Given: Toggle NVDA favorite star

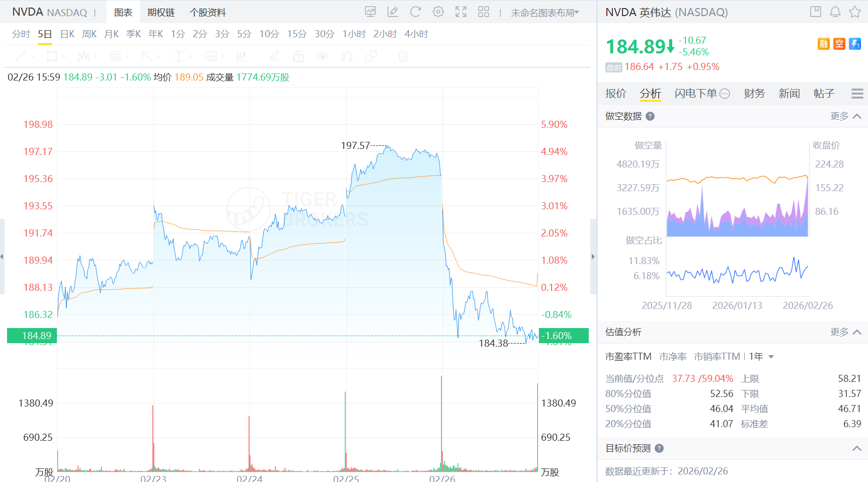Looking at the screenshot, I should [x=855, y=12].
